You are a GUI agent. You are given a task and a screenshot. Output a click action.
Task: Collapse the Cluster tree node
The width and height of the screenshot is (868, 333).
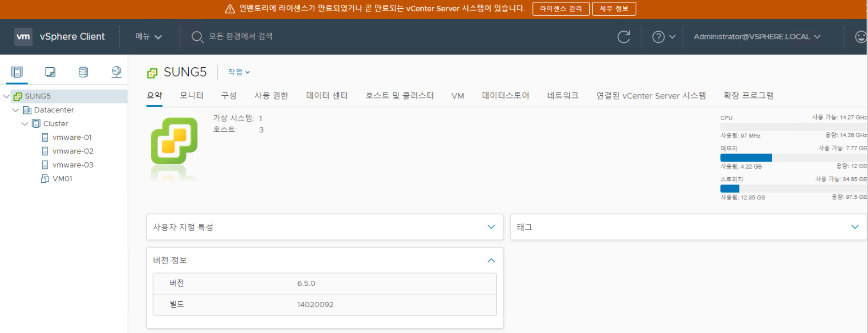coord(24,124)
